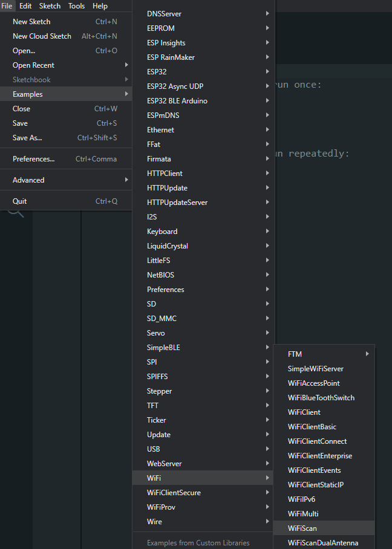Open the Help menu

(x=100, y=6)
